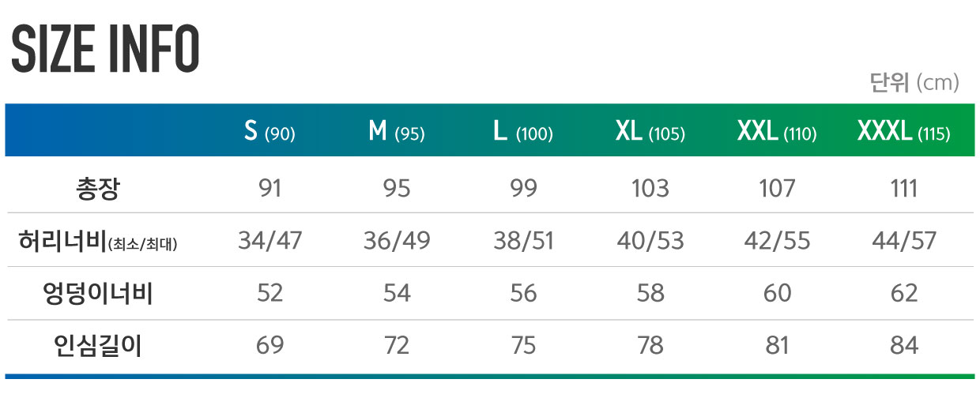Click the 총장 row label

click(x=97, y=188)
